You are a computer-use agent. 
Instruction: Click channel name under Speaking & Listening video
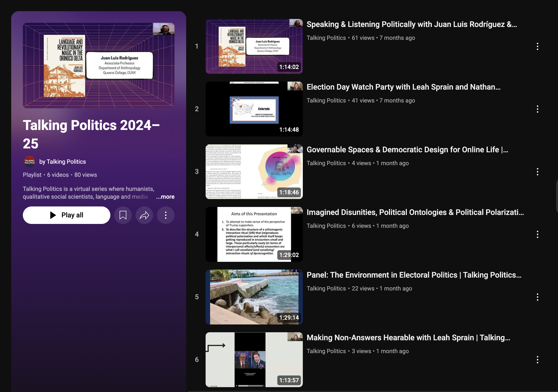click(x=326, y=38)
